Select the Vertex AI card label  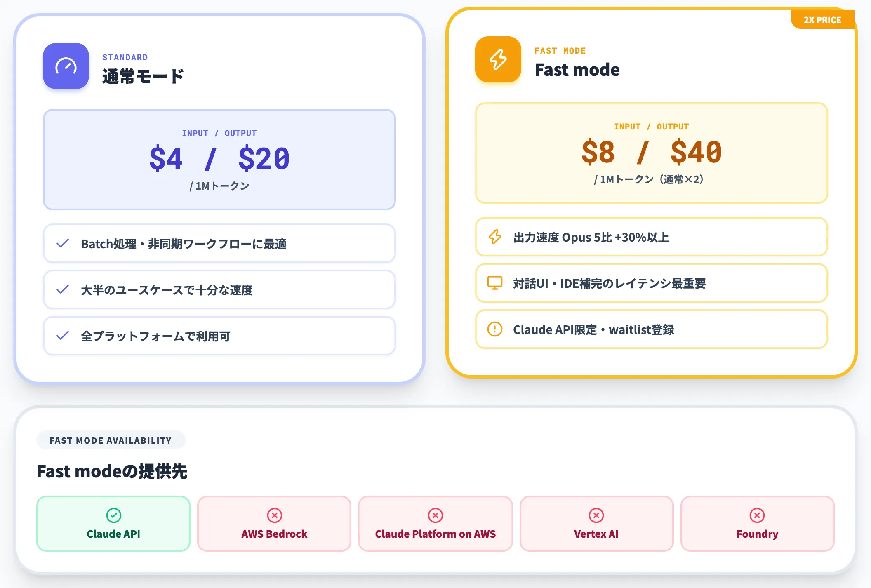point(596,534)
